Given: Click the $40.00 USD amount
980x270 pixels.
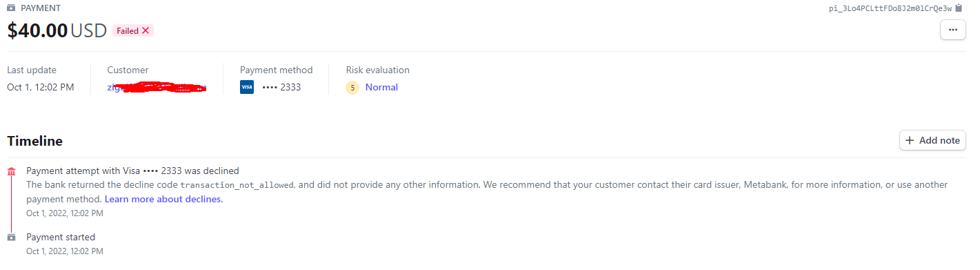Looking at the screenshot, I should click(57, 31).
